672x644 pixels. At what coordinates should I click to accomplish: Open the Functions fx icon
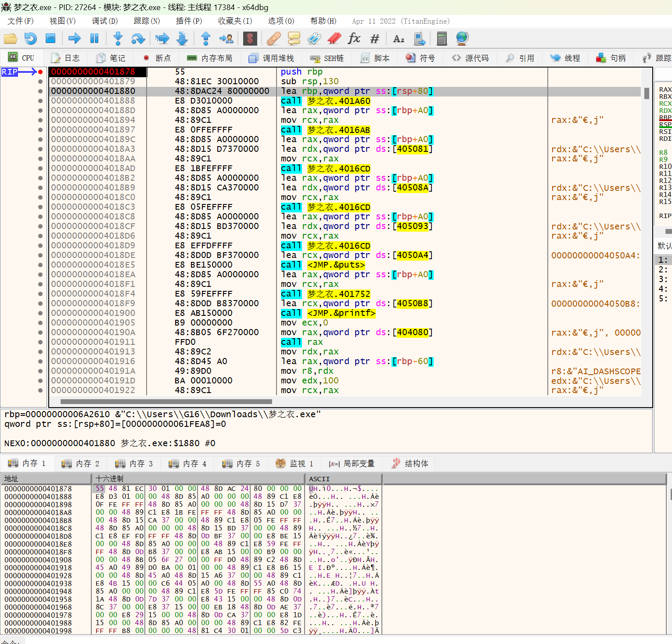coord(354,39)
